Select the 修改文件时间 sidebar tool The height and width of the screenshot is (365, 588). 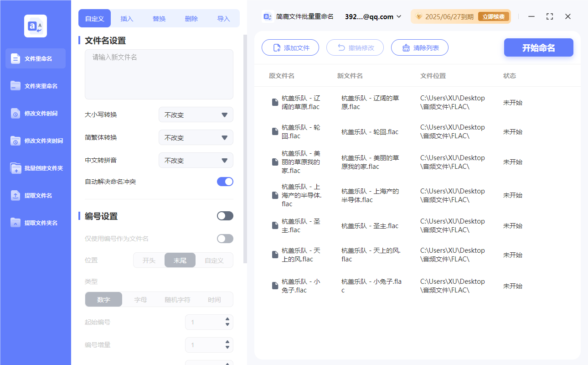pyautogui.click(x=35, y=113)
